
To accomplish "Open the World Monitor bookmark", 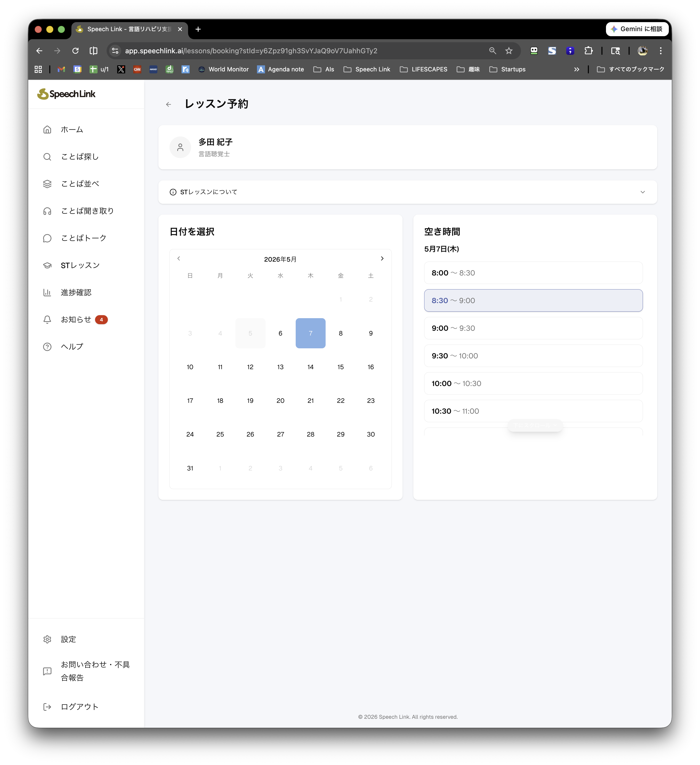I will [x=223, y=69].
